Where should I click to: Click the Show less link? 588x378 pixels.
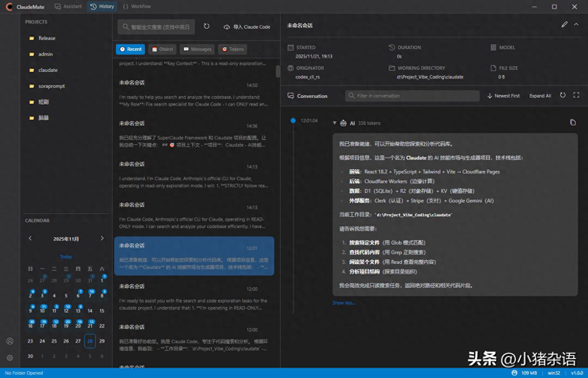tap(344, 303)
